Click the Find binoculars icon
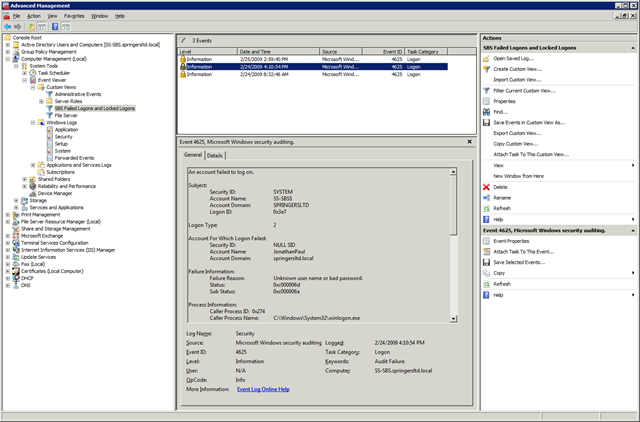Viewport: 640px width, 422px height. click(486, 112)
